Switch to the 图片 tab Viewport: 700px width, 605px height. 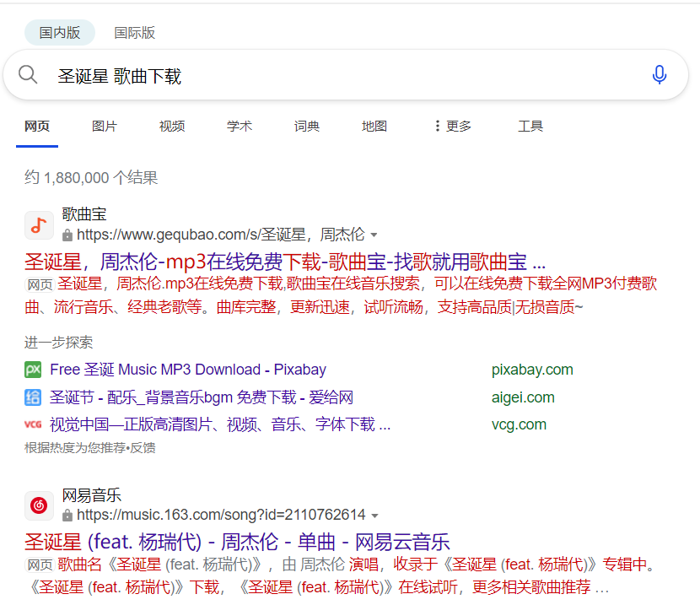[105, 127]
